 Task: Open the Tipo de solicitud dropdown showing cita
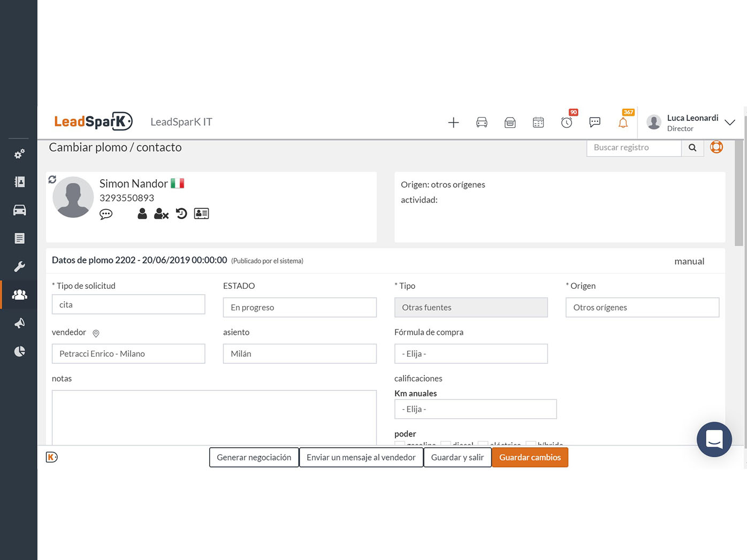[128, 304]
